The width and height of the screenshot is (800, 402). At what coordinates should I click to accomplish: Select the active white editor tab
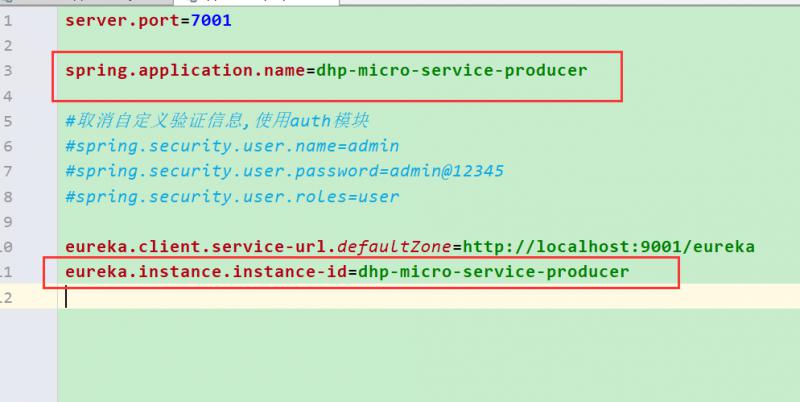click(x=256, y=2)
